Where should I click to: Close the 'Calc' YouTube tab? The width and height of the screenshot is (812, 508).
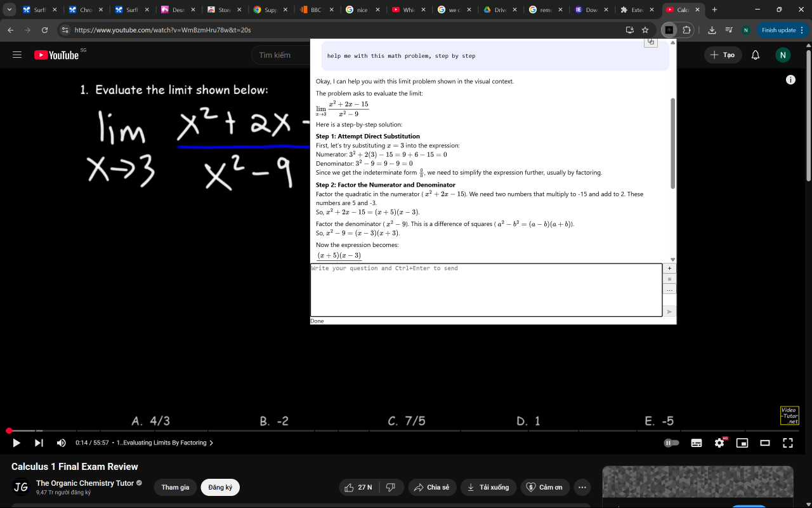point(697,10)
